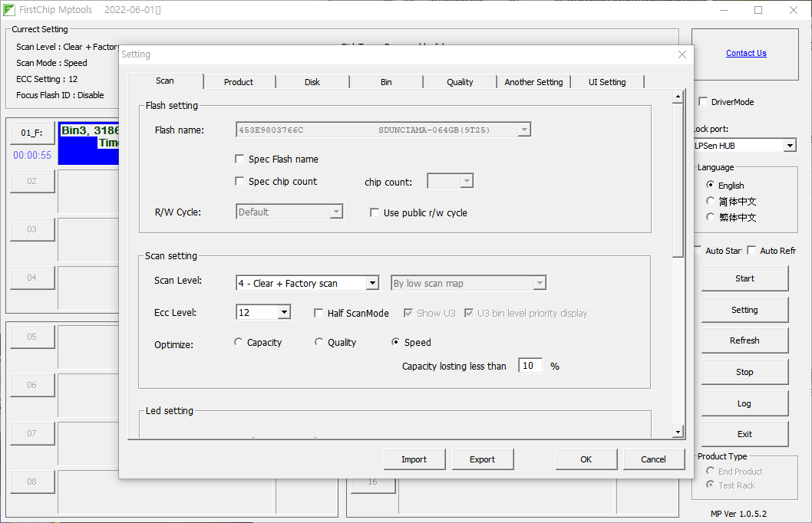Toggle U3 bin level priority display
This screenshot has width=812, height=523.
(469, 313)
